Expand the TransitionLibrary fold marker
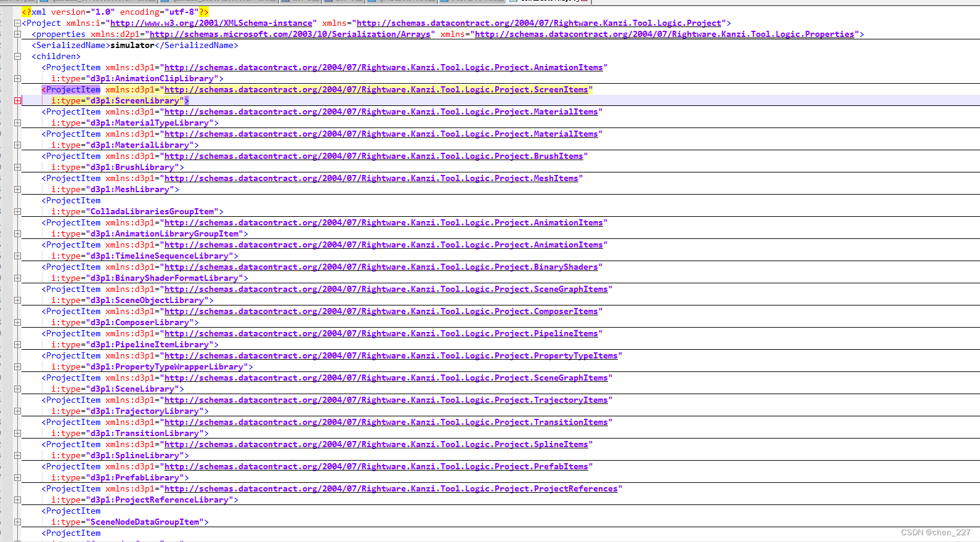Screen dimensions: 980x542 click(17, 434)
